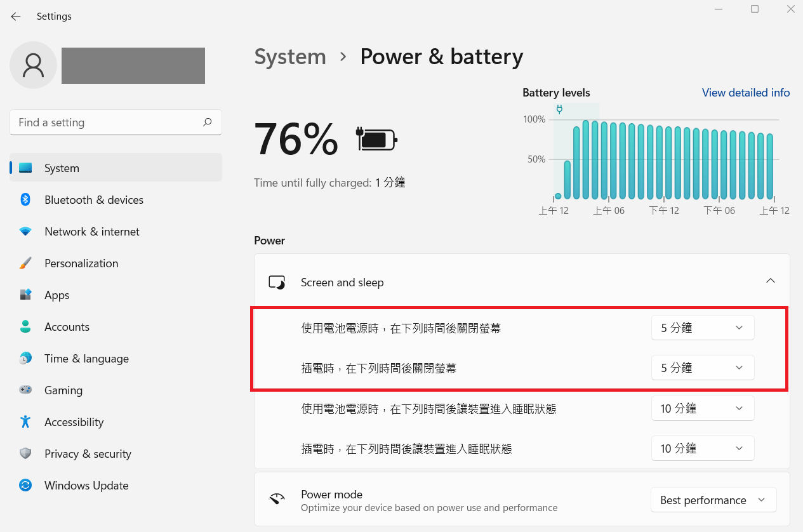
Task: Click the Windows Update icon
Action: 25,486
